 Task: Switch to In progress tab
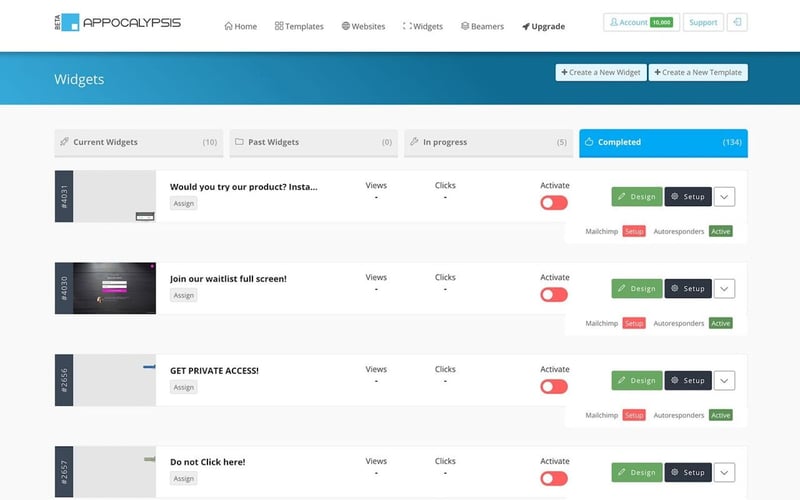click(488, 142)
